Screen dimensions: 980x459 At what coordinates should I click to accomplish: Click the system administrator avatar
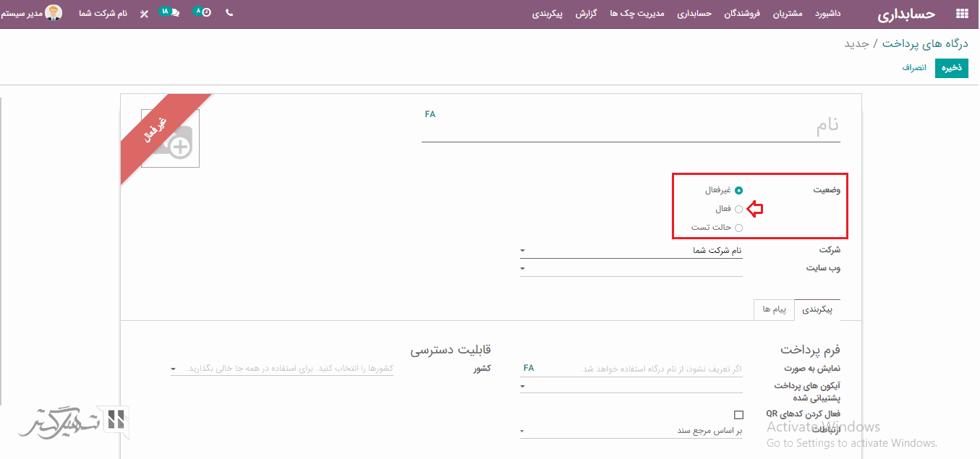point(54,13)
